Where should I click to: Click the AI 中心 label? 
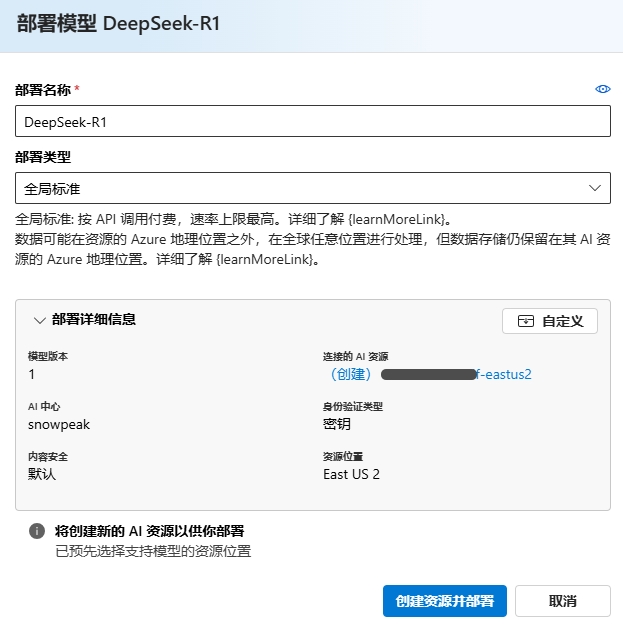tap(44, 406)
